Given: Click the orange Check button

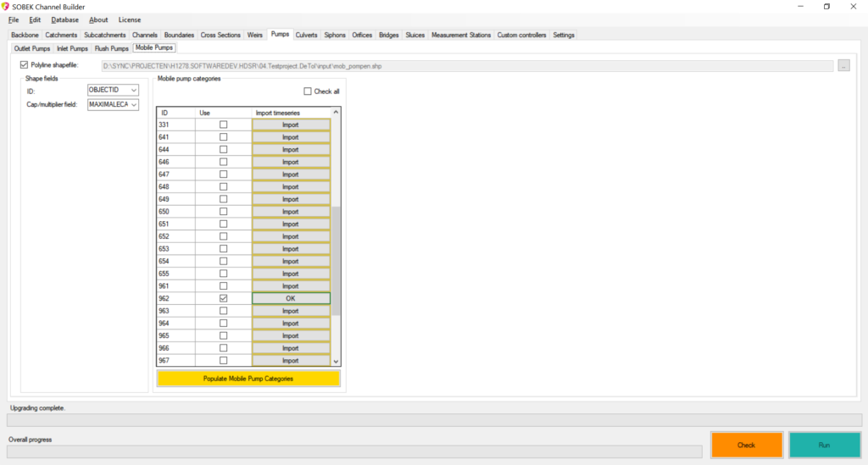Looking at the screenshot, I should pyautogui.click(x=746, y=445).
